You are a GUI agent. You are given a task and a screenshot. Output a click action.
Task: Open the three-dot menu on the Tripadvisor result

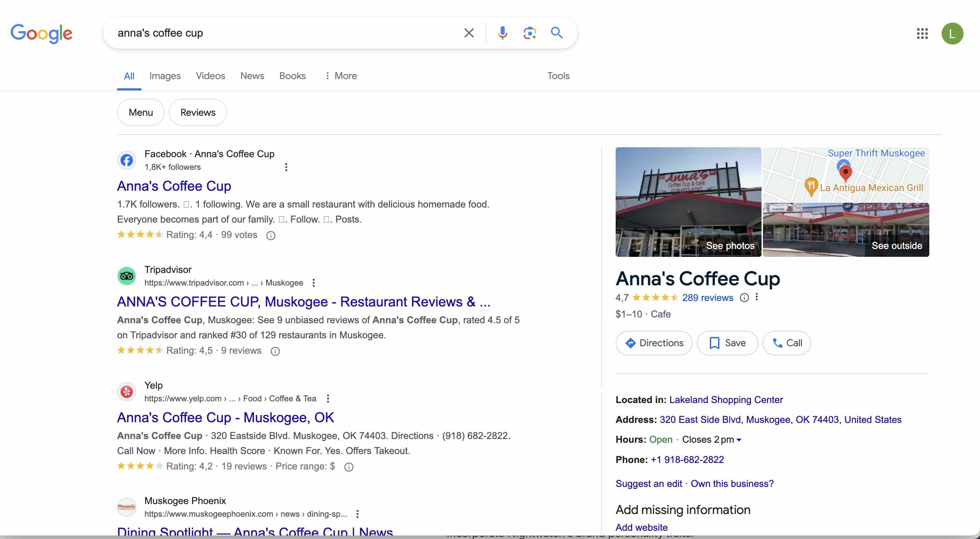point(313,283)
